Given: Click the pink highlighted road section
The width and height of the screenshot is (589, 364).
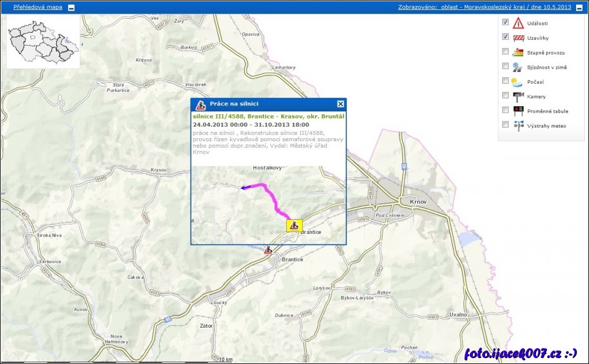Looking at the screenshot, I should tap(272, 196).
